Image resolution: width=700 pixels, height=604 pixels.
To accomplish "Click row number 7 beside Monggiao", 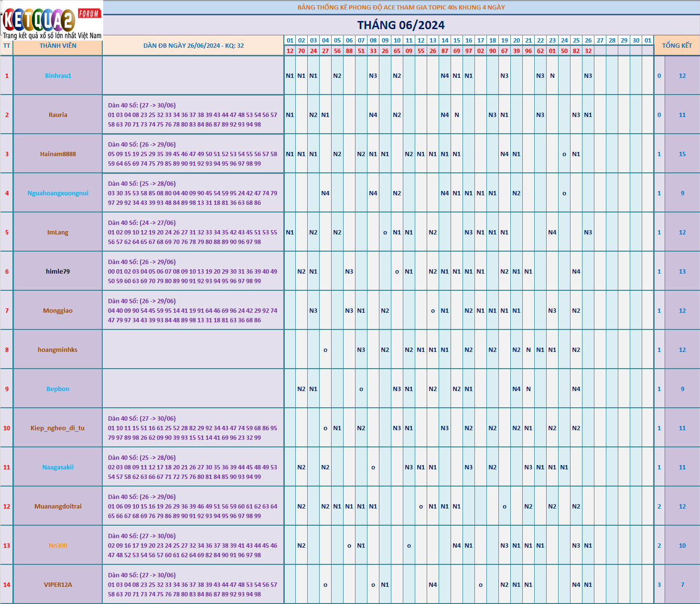I will [x=7, y=310].
